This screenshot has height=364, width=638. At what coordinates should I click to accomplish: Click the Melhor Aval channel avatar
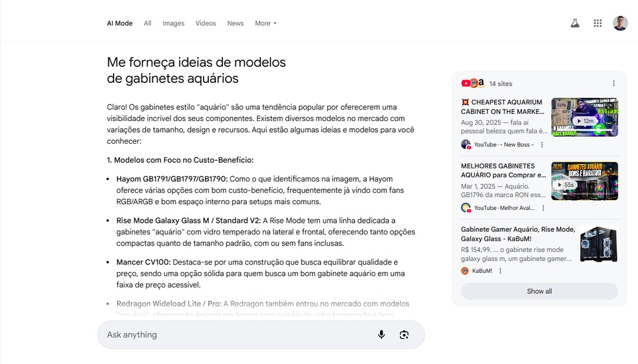tap(466, 208)
